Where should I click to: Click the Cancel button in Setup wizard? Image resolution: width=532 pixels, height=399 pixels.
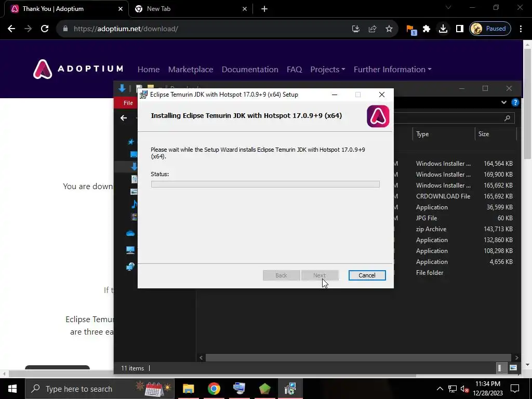367,275
